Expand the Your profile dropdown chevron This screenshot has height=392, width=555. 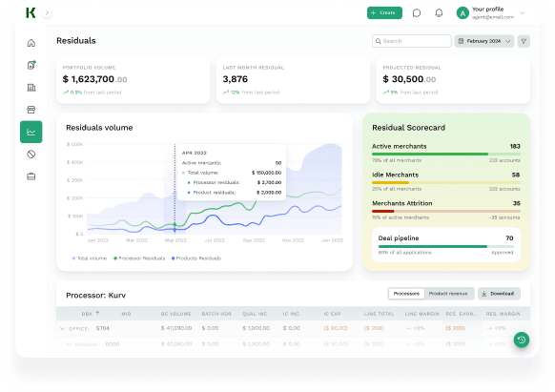[522, 13]
